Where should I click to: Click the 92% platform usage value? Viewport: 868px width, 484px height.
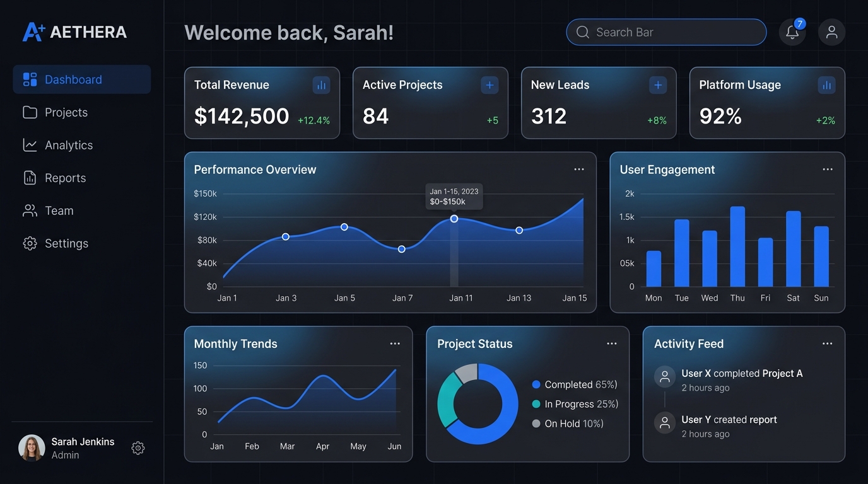pos(720,116)
